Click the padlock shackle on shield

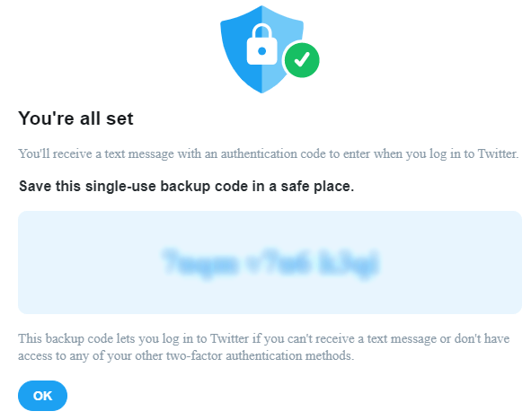[262, 31]
